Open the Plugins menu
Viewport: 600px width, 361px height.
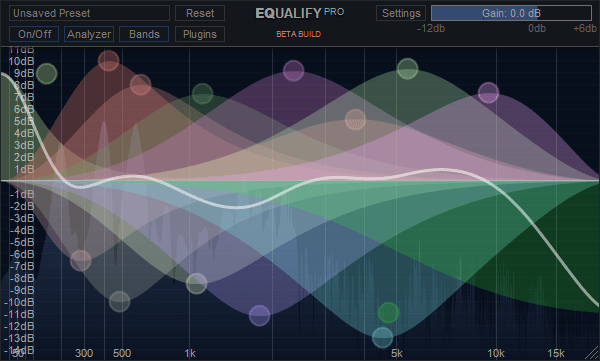[x=200, y=34]
